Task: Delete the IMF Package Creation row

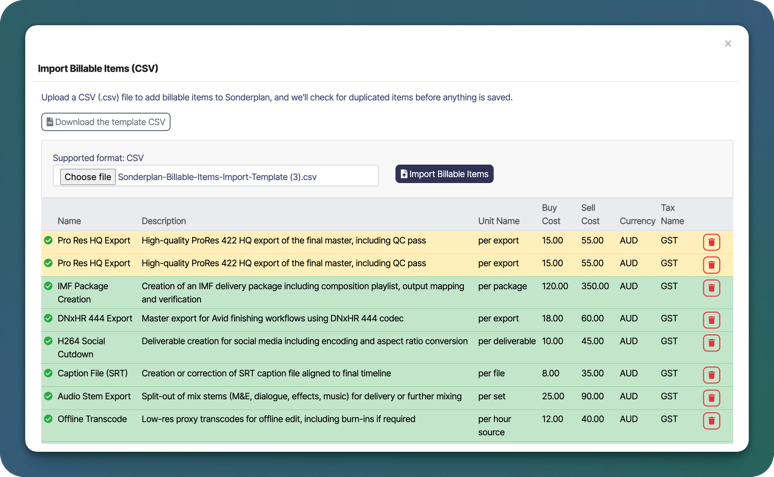Action: tap(711, 288)
